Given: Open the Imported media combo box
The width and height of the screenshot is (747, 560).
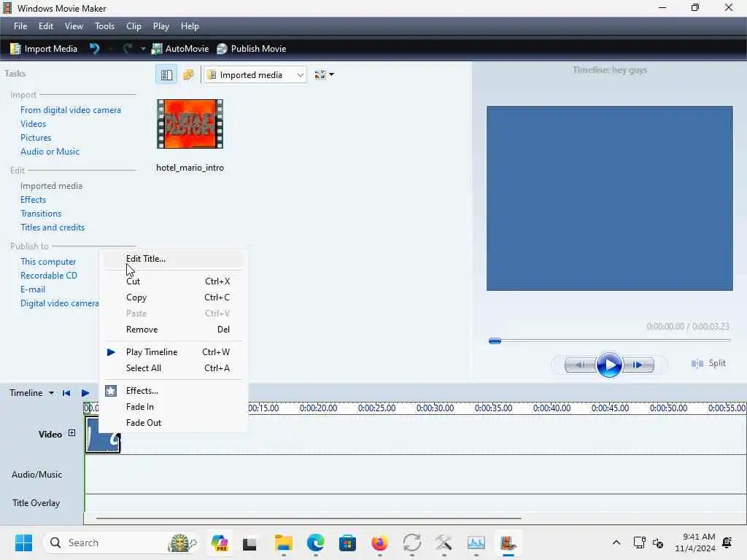Looking at the screenshot, I should pyautogui.click(x=255, y=75).
